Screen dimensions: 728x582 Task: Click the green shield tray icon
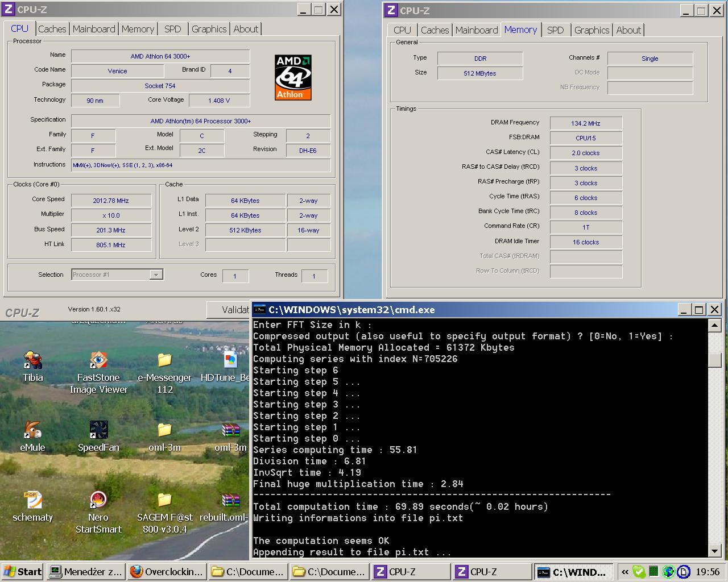(639, 572)
